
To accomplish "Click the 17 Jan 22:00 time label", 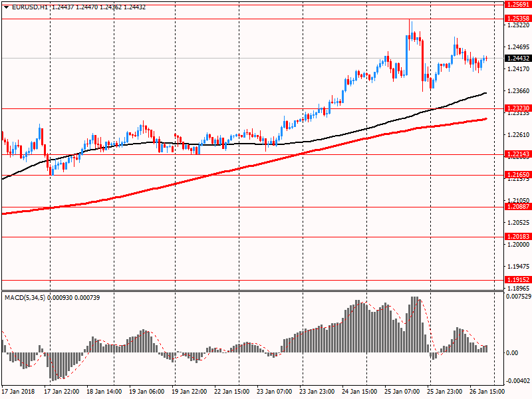I will pyautogui.click(x=61, y=392).
